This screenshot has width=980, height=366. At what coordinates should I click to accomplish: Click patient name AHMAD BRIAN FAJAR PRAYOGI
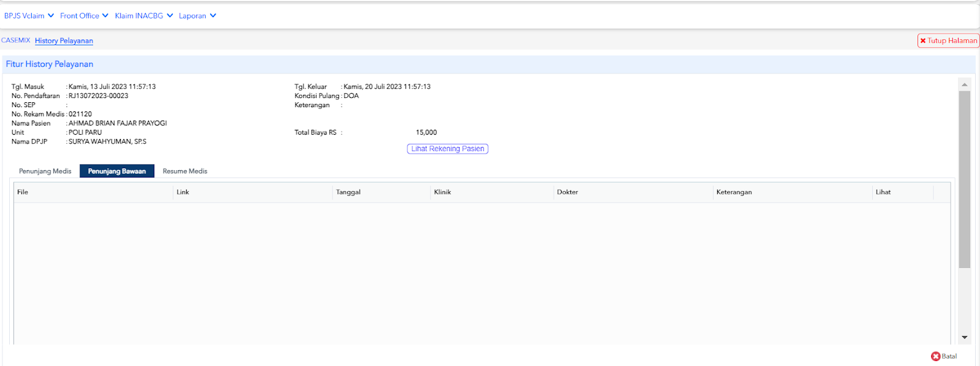[x=118, y=123]
